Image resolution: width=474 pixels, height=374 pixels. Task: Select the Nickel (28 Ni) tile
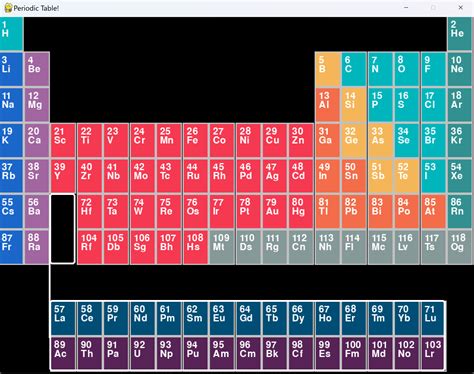(x=248, y=140)
